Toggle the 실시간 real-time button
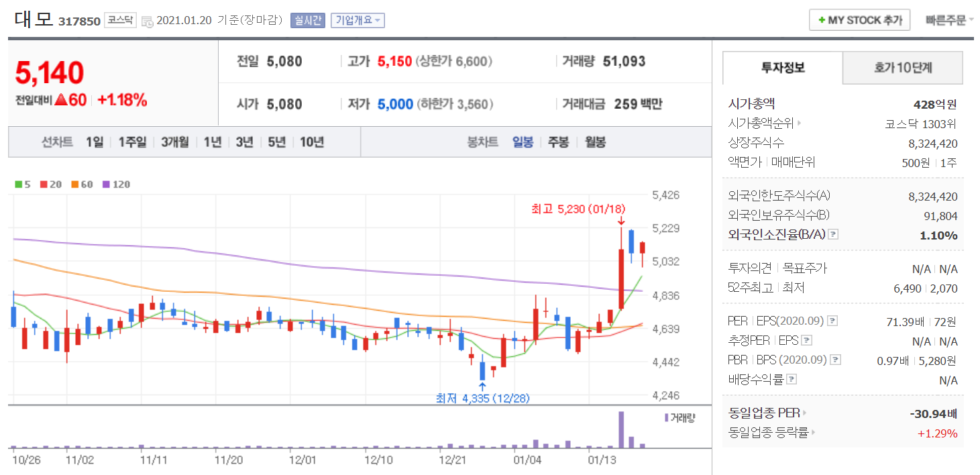This screenshot has height=475, width=980. coord(307,20)
